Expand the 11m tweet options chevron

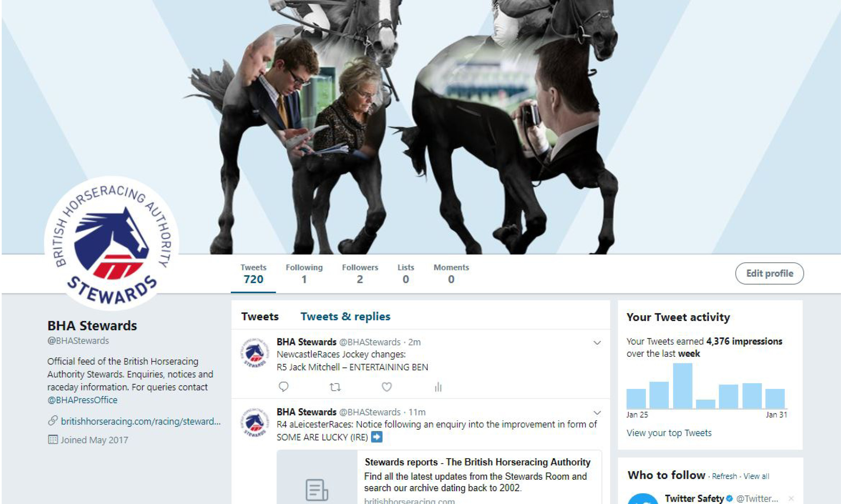597,413
